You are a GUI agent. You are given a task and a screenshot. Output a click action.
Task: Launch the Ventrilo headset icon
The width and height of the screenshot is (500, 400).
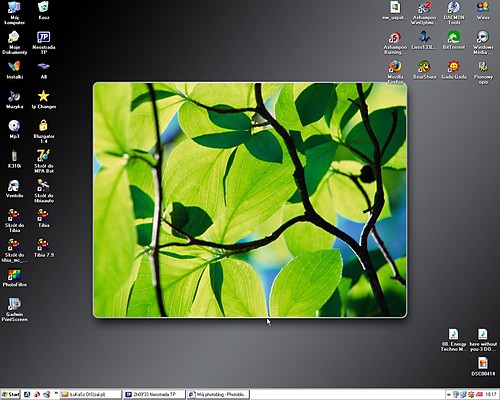(14, 189)
